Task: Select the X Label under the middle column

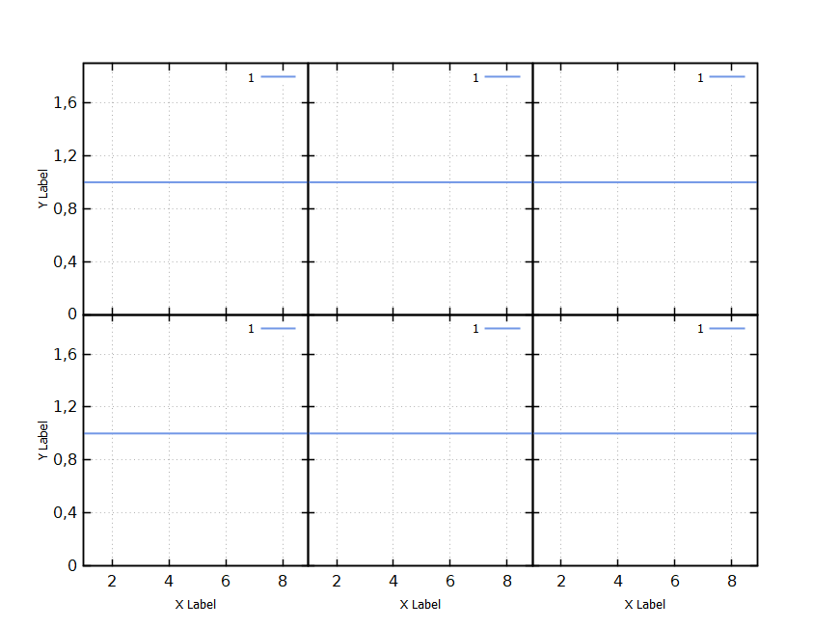Action: [420, 605]
